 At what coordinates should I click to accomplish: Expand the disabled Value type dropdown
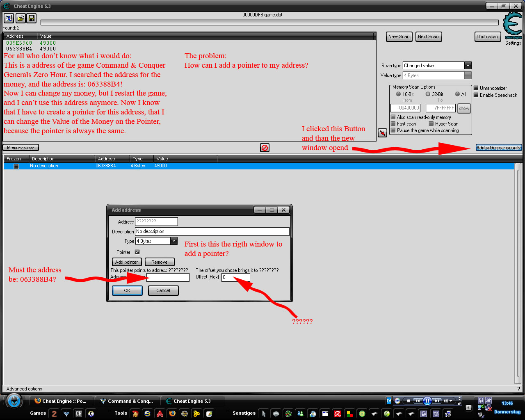tap(468, 75)
